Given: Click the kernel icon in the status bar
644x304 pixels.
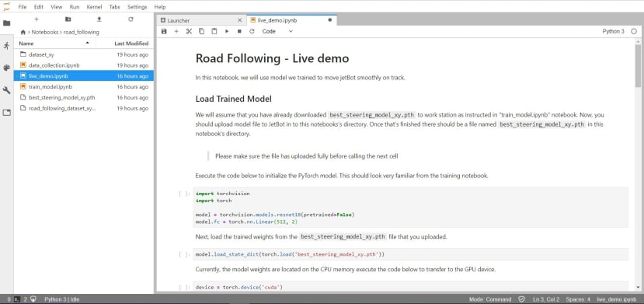Looking at the screenshot, I should click(34, 299).
